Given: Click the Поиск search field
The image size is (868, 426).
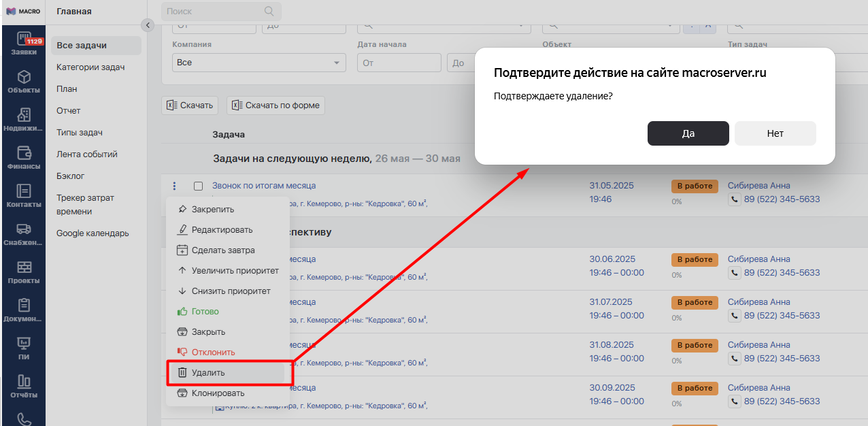Looking at the screenshot, I should 212,12.
